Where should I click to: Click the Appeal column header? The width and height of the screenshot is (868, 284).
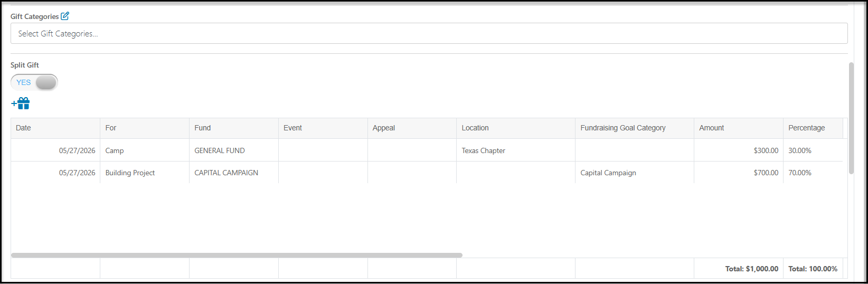point(412,128)
